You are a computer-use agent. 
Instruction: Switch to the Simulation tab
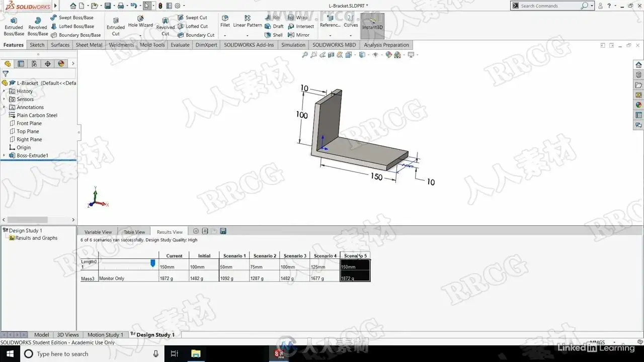pyautogui.click(x=293, y=45)
